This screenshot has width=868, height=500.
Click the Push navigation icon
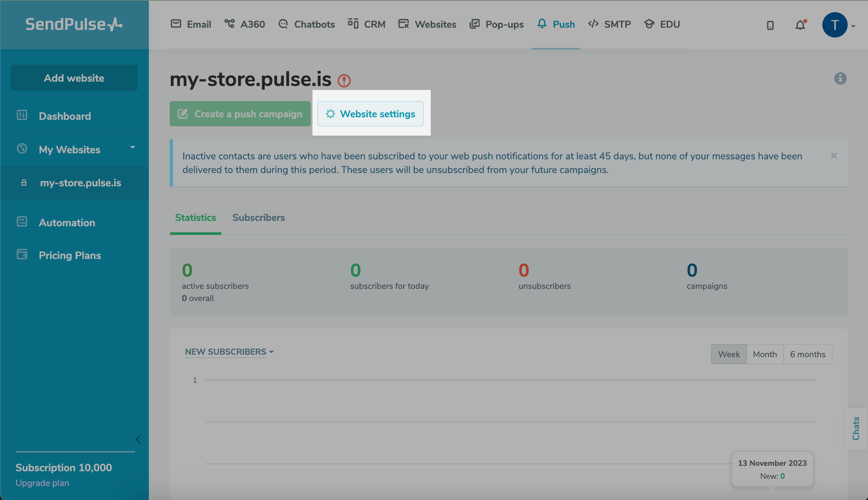(x=542, y=24)
